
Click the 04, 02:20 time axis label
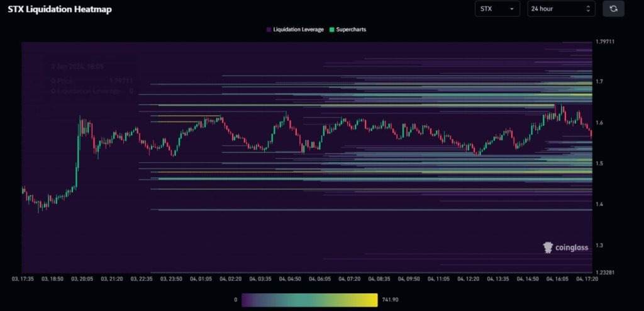(x=231, y=279)
